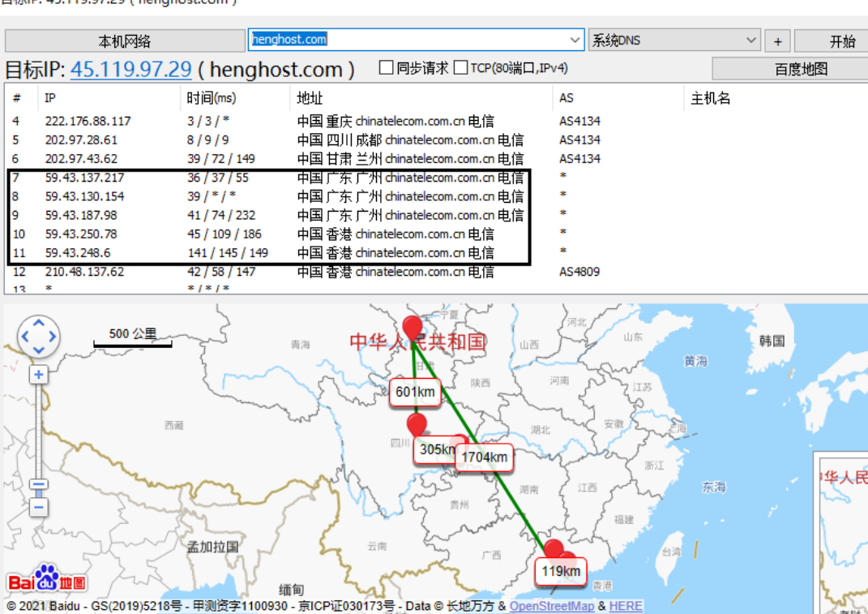Pan the map left with the arrow control

pyautogui.click(x=24, y=337)
